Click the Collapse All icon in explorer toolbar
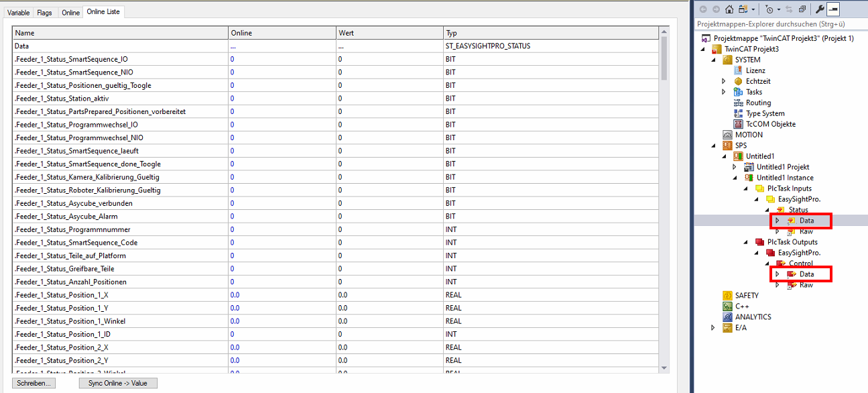This screenshot has width=868, height=393. tap(802, 9)
